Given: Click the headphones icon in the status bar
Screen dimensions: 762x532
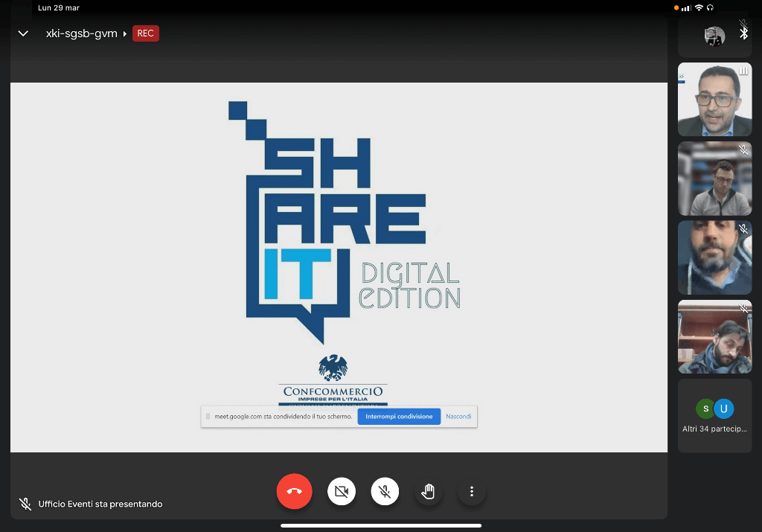Looking at the screenshot, I should click(711, 7).
